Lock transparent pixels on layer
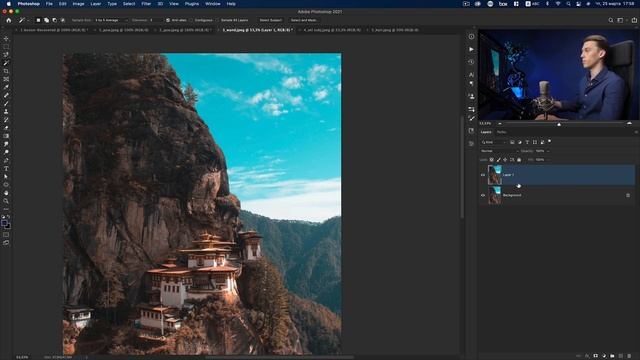This screenshot has width=640, height=360. 491,160
